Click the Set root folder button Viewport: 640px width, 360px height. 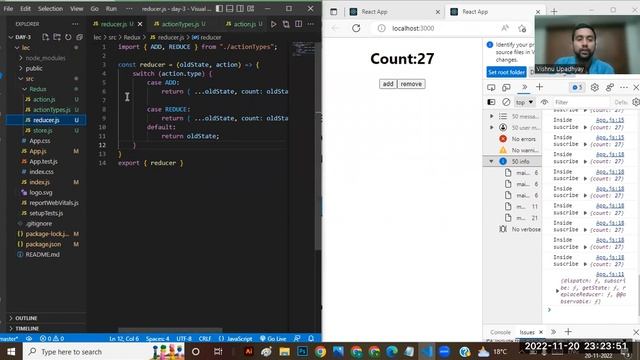[506, 72]
